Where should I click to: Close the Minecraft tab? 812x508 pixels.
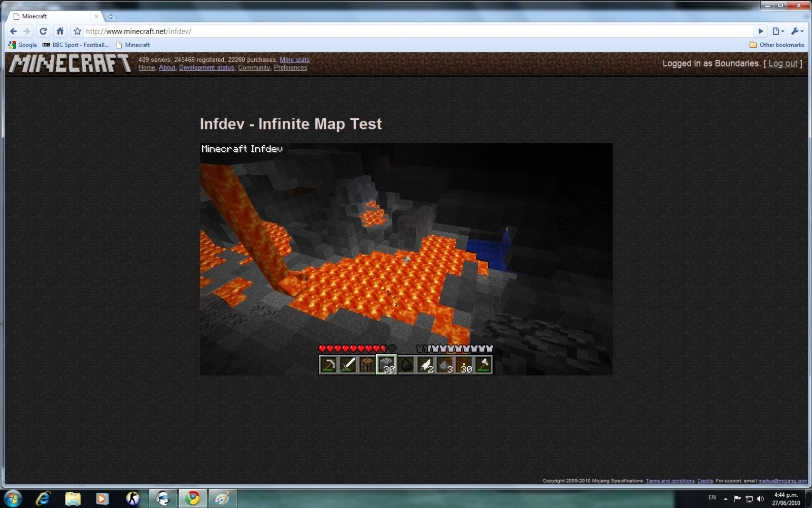96,16
